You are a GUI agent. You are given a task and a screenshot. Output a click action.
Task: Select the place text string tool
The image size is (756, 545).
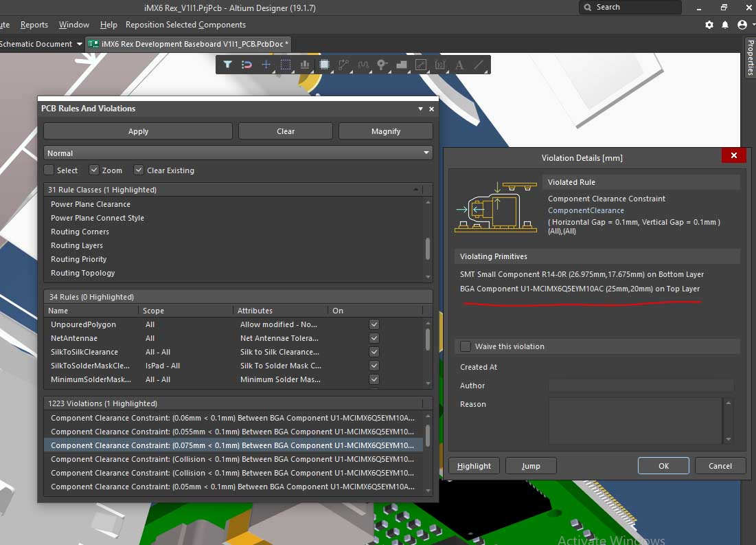pyautogui.click(x=459, y=65)
